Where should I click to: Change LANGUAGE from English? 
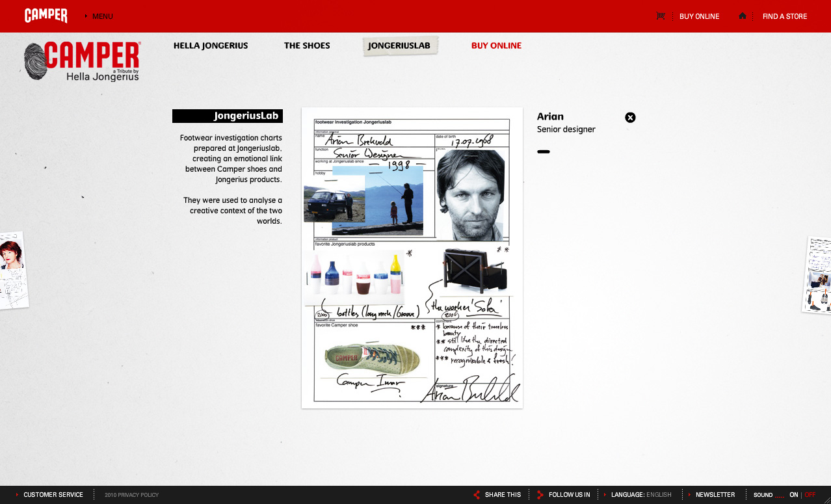point(641,495)
